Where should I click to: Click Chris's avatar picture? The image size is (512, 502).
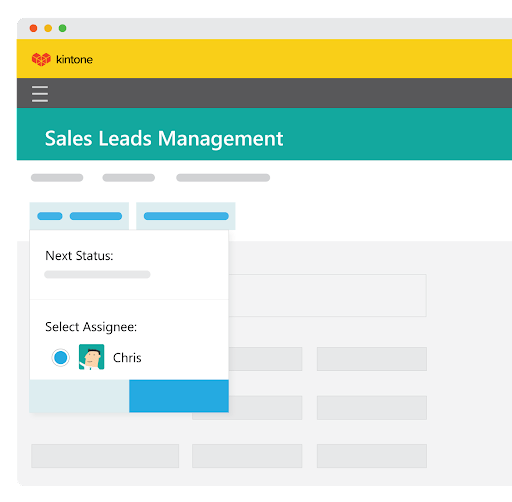click(x=91, y=357)
